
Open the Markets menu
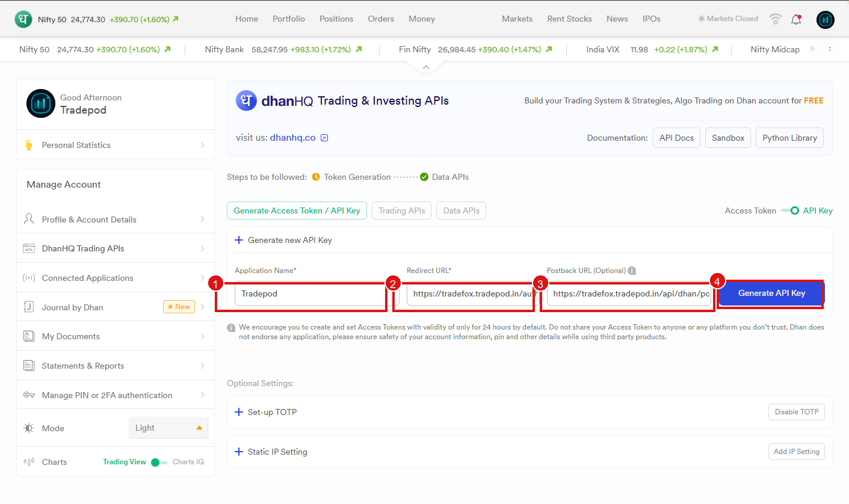(x=517, y=19)
